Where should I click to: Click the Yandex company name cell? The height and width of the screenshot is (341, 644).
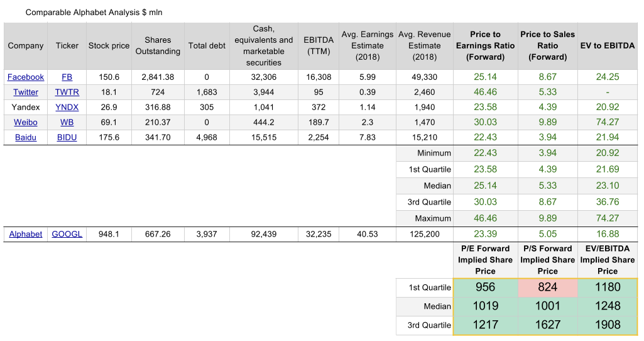[26, 108]
